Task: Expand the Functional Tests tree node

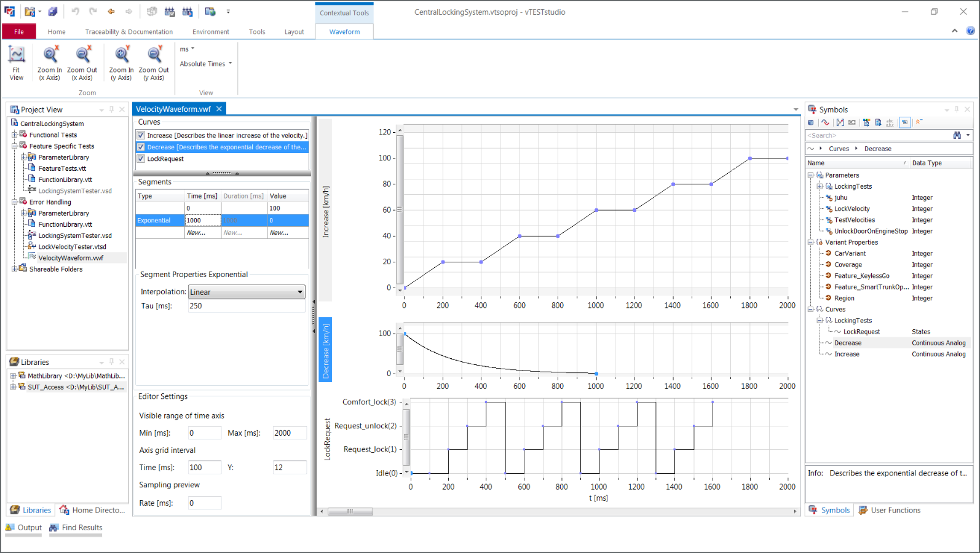Action: point(14,135)
